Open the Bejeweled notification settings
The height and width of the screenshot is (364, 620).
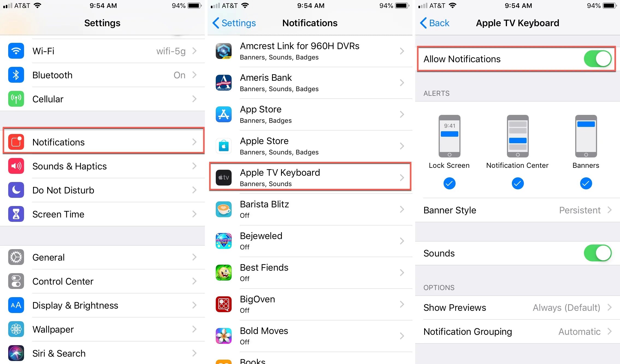pyautogui.click(x=309, y=241)
